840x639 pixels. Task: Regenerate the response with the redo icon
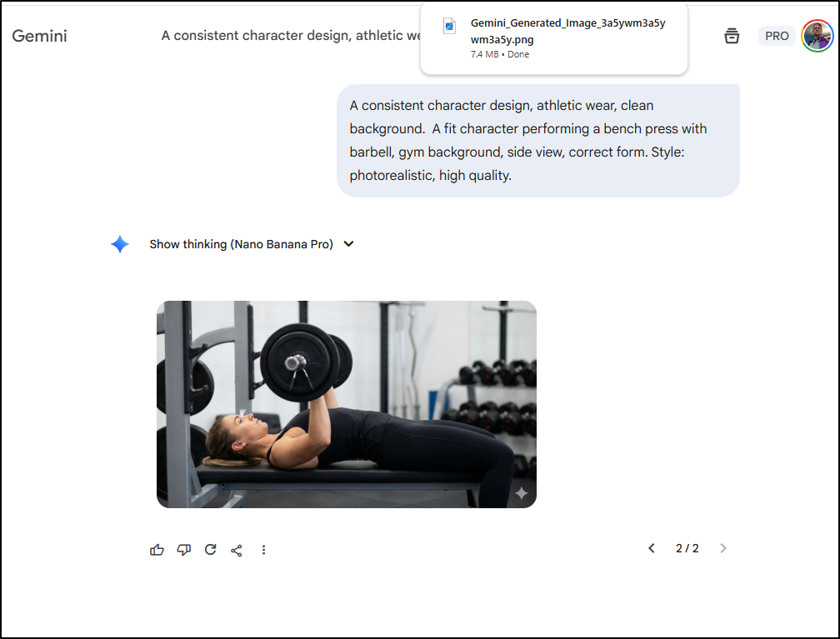[x=211, y=550]
